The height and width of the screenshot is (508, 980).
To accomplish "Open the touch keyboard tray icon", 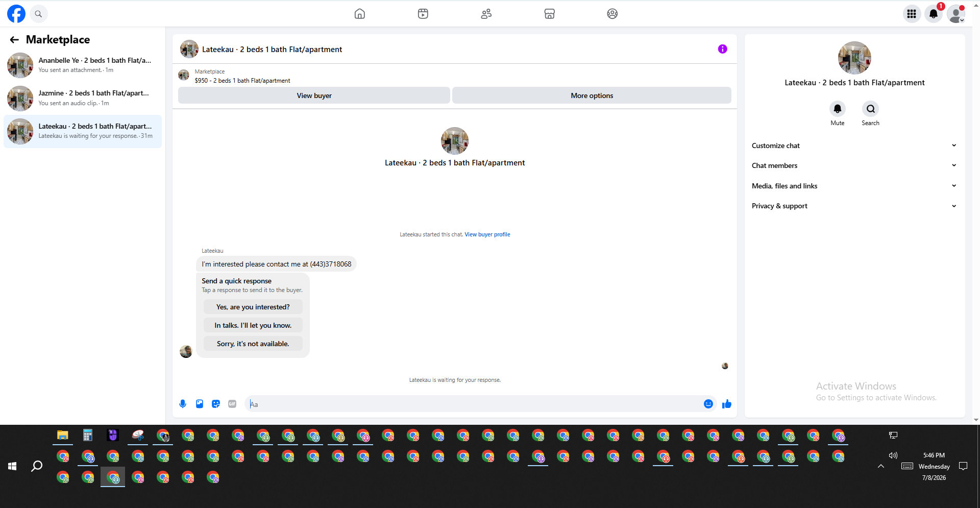I will 907,466.
